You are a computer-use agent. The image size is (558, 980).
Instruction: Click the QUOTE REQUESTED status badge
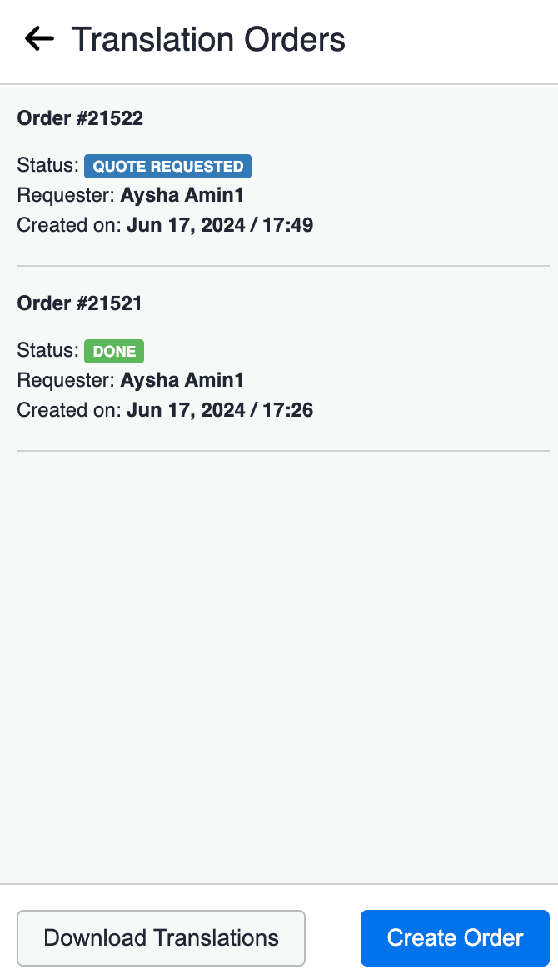click(168, 167)
